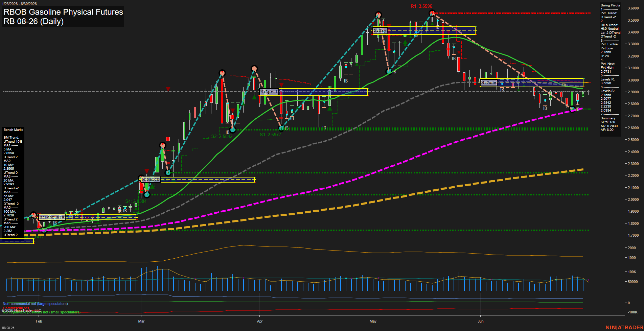
Task: Click the -100K COT axis label
Action: coord(633,312)
